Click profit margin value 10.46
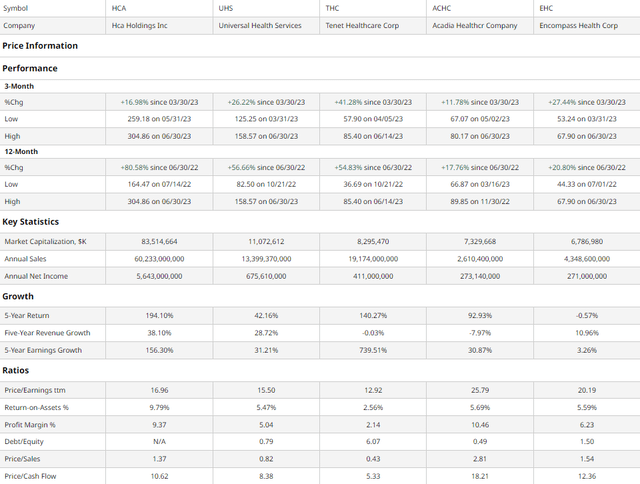The image size is (640, 484). click(480, 425)
